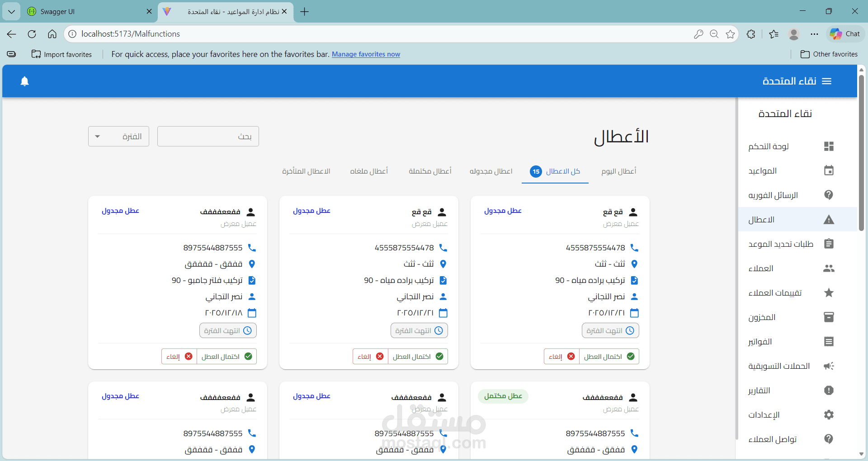Viewport: 868px width, 461px height.
Task: Click انتهت الفترة chip on فلتر جامبو card
Action: [228, 331]
